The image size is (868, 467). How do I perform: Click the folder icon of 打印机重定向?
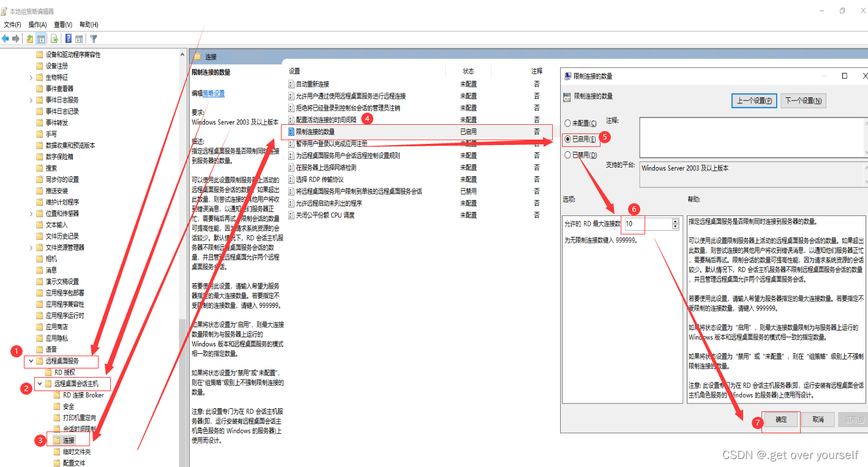pos(58,417)
